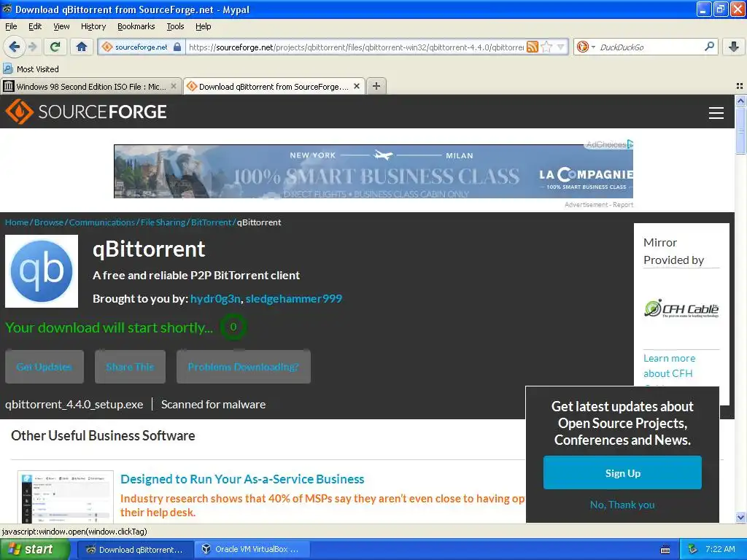This screenshot has height=560, width=747.
Task: Open the Help menu
Action: [204, 26]
